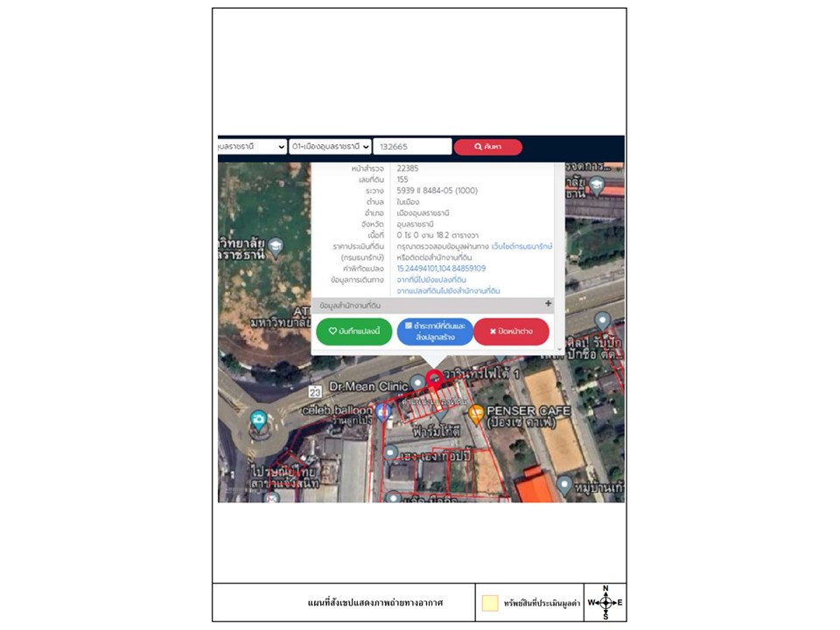Open the อุบลราชธานี province dropdown
The image size is (840, 630).
tap(252, 147)
